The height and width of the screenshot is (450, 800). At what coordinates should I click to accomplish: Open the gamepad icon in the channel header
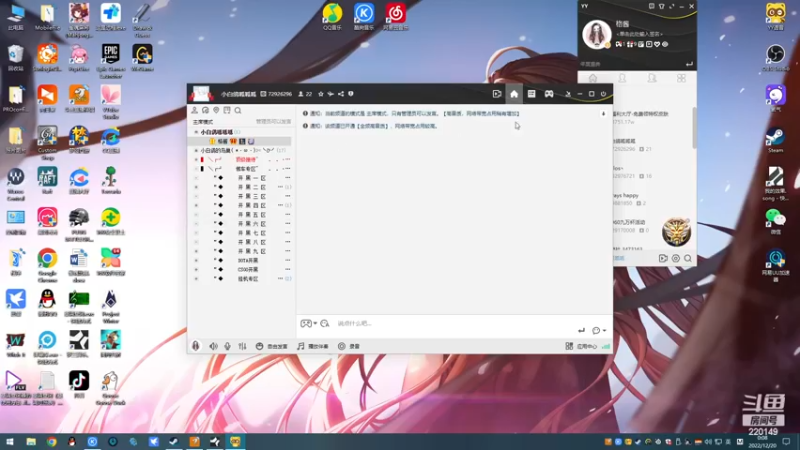(548, 94)
